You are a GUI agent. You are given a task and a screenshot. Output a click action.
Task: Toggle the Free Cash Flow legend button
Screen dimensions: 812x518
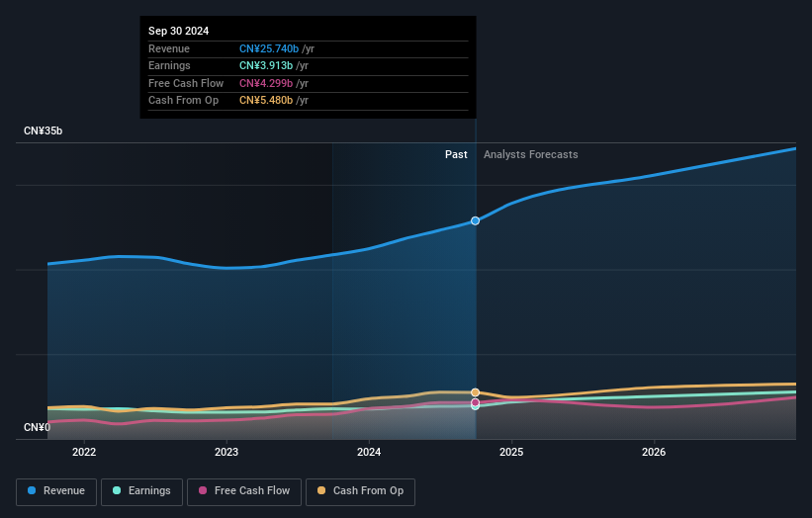point(244,491)
